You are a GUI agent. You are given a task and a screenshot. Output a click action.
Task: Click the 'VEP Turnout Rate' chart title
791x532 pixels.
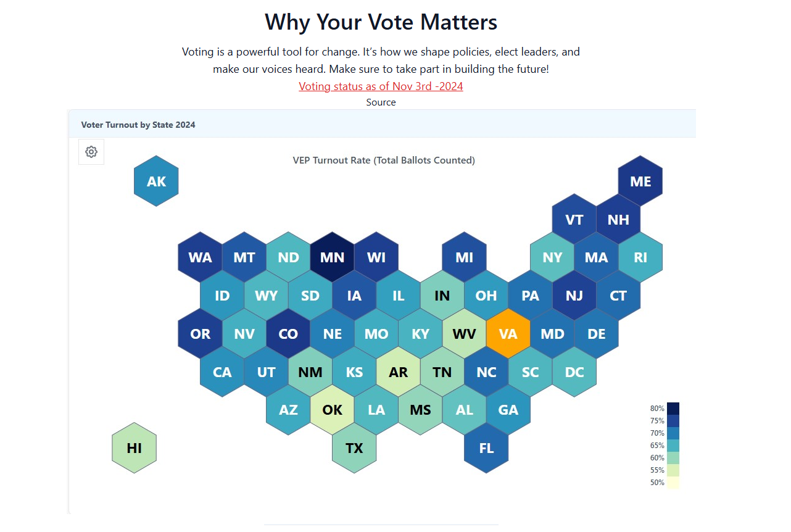coord(384,160)
